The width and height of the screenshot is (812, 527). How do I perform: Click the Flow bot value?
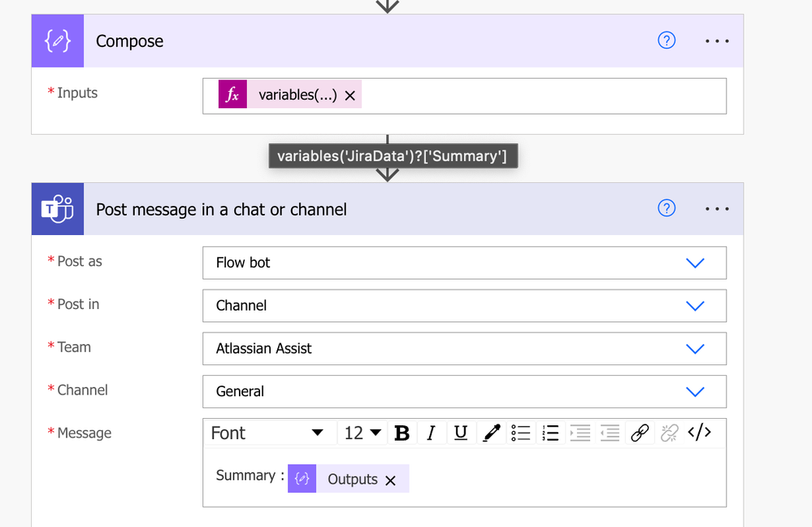[x=243, y=263]
